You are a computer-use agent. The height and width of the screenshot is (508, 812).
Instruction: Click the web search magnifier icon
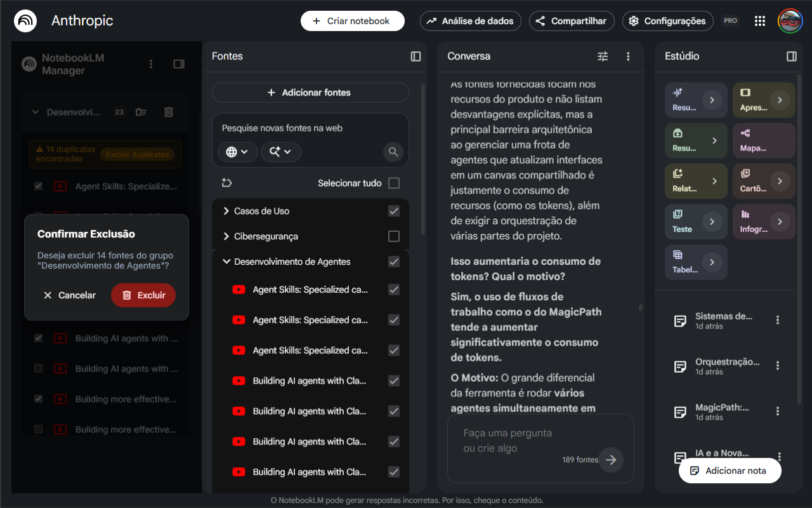pos(393,152)
